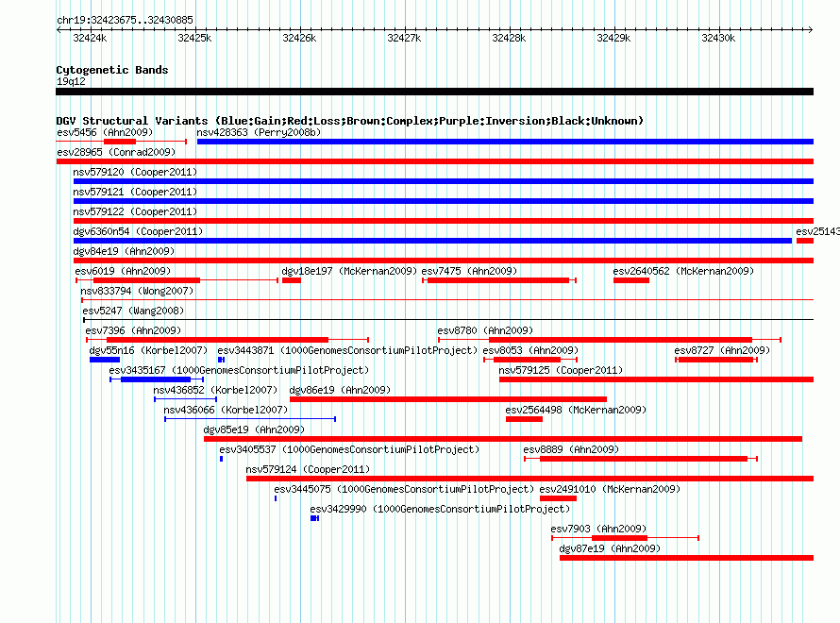Click the 32425k ruler tick label
840x623 pixels.
point(194,38)
